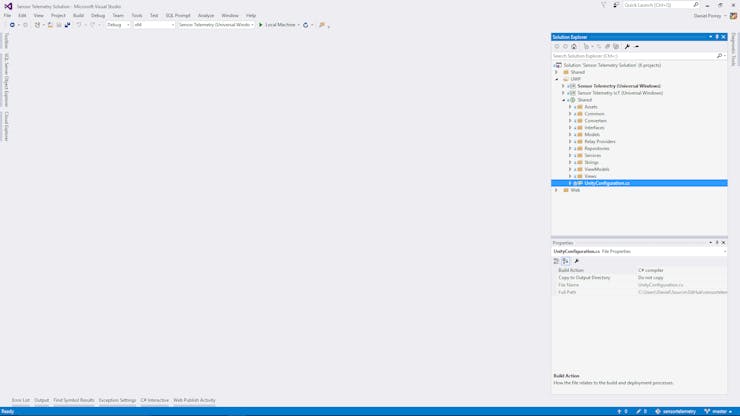Expand Sensor Telemetry (Universal Windows) project
740x416 pixels.
563,86
